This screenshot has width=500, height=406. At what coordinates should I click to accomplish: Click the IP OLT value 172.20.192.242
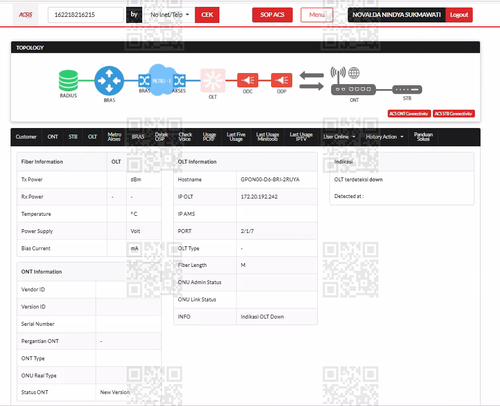click(259, 197)
